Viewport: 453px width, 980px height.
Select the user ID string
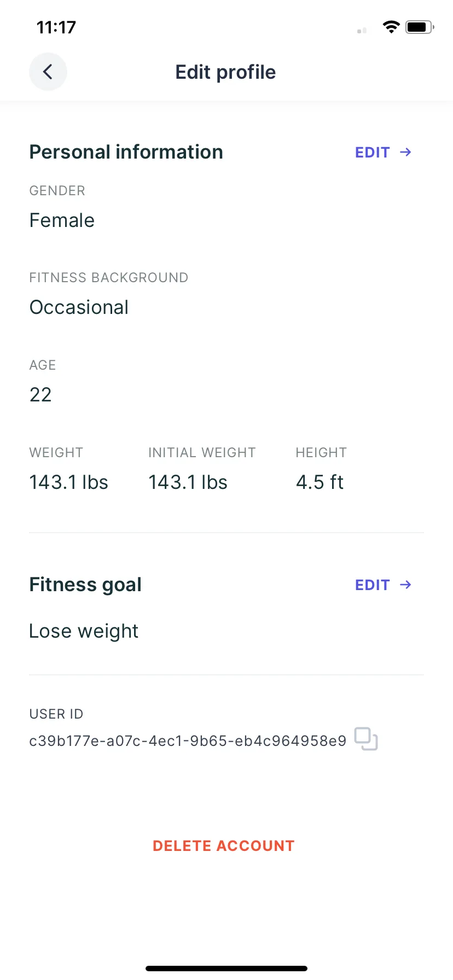click(188, 740)
